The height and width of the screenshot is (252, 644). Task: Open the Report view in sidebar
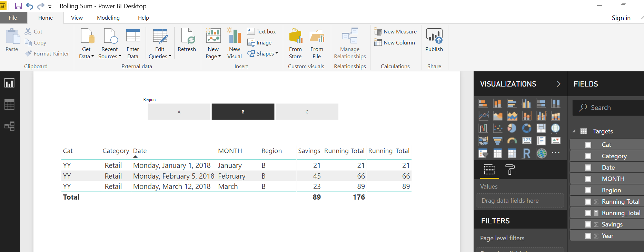tap(9, 83)
